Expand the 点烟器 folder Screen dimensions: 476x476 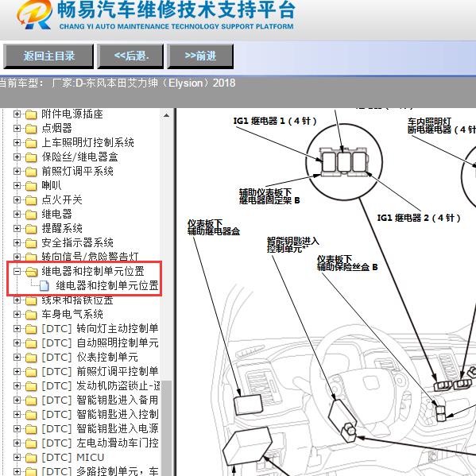click(17, 129)
